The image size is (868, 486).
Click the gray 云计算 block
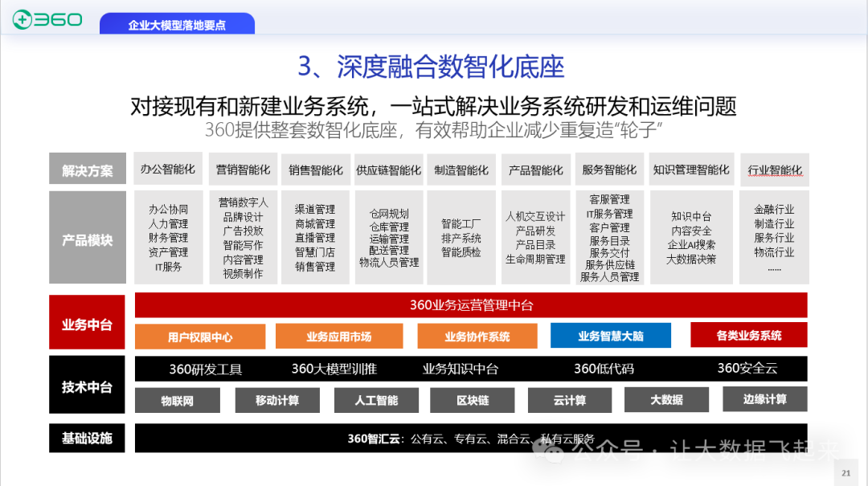click(570, 400)
